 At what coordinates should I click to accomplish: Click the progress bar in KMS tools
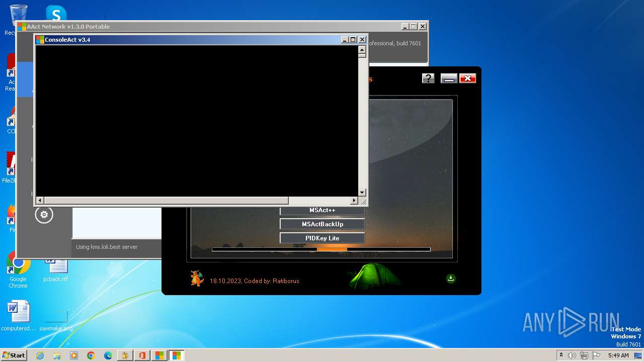[x=321, y=249]
